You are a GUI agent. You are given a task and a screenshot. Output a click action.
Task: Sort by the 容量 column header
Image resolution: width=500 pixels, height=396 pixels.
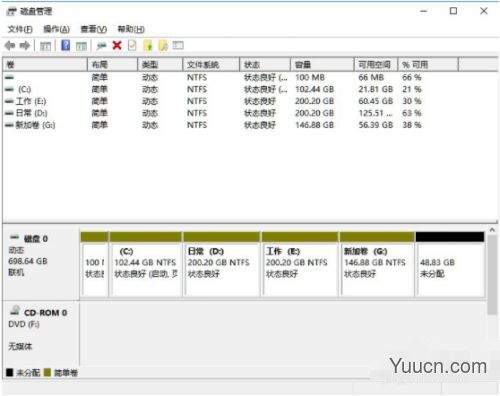pyautogui.click(x=322, y=64)
